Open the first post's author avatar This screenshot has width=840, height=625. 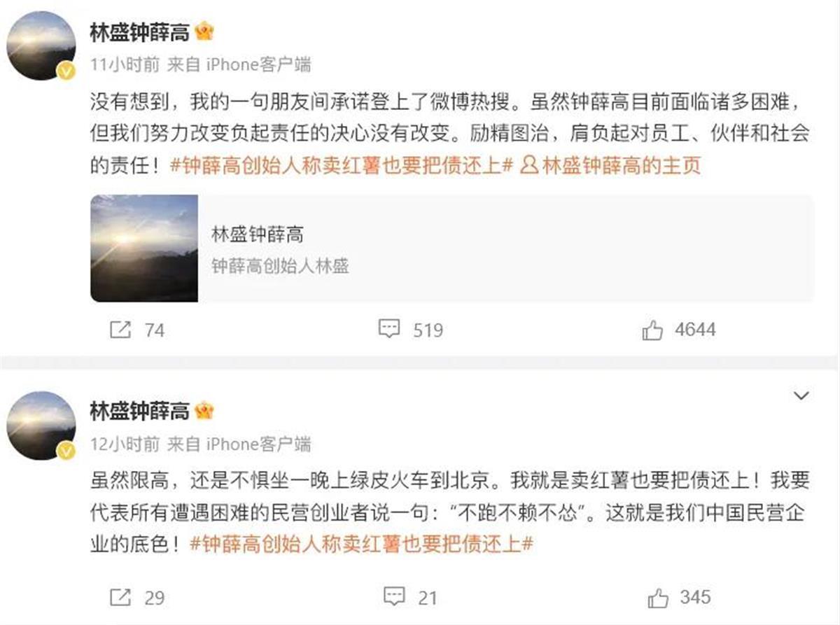[41, 45]
